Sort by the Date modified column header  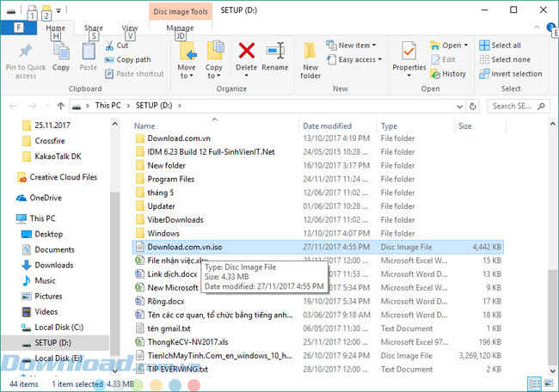coord(328,126)
